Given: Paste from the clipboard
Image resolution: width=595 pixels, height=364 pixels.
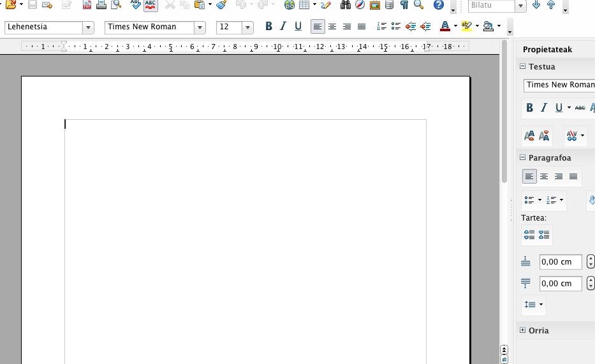Looking at the screenshot, I should 199,4.
